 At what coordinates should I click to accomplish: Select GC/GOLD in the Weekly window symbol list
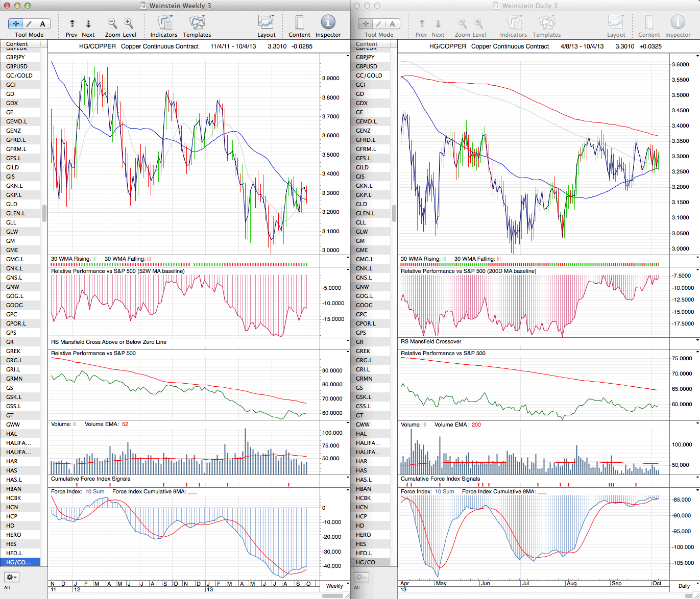coord(19,76)
